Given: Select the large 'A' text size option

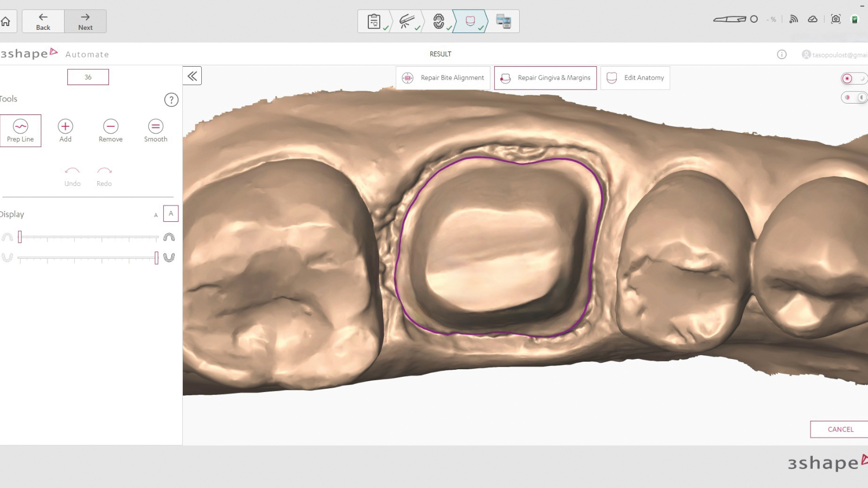Looking at the screenshot, I should 171,214.
